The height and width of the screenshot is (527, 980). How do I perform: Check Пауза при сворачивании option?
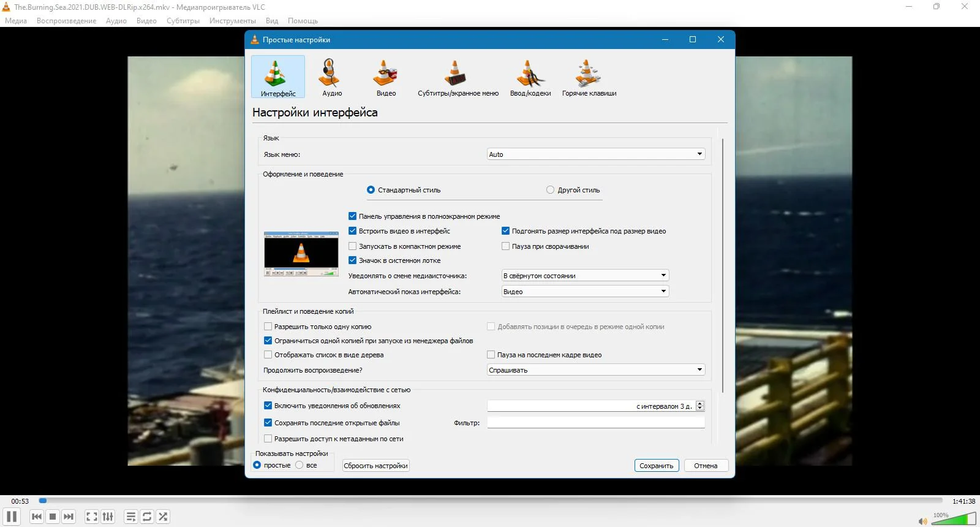pos(506,246)
